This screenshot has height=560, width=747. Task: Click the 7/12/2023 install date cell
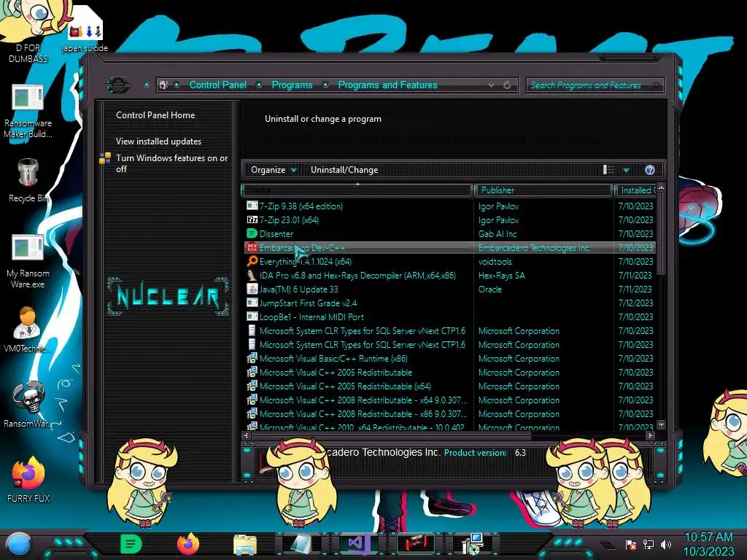point(635,303)
